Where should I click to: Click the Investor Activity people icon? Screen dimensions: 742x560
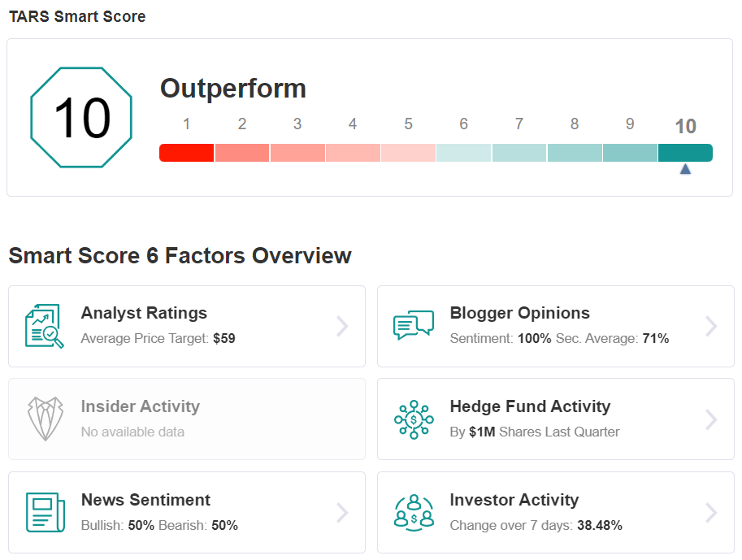414,513
